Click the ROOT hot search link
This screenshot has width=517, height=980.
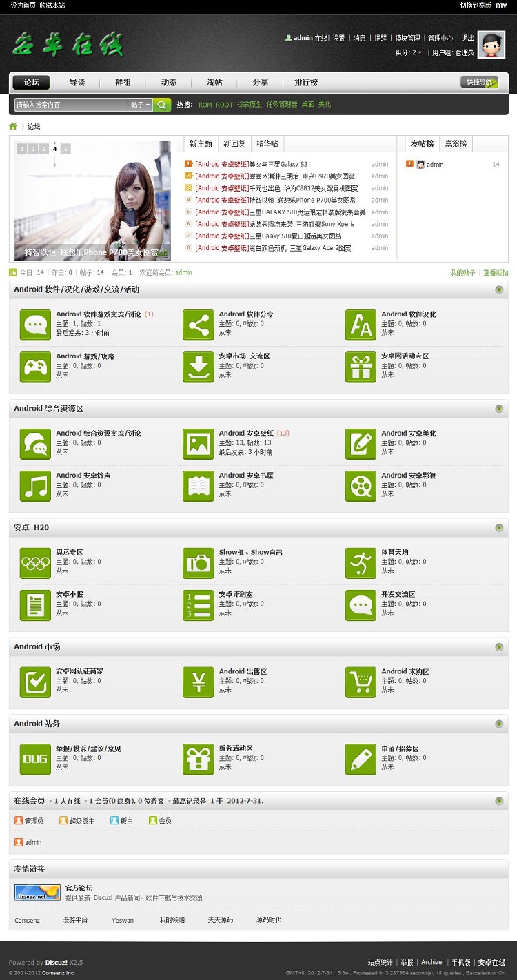pyautogui.click(x=225, y=105)
